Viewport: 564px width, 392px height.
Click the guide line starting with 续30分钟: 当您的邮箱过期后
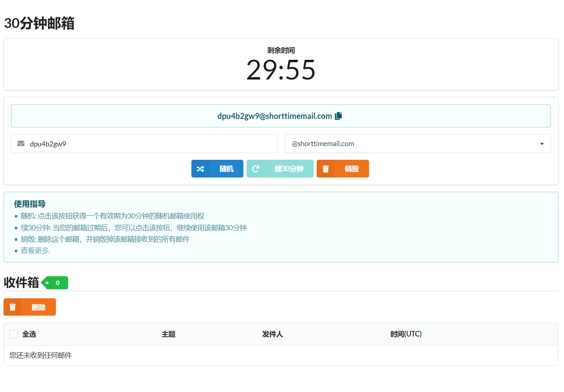tap(134, 228)
